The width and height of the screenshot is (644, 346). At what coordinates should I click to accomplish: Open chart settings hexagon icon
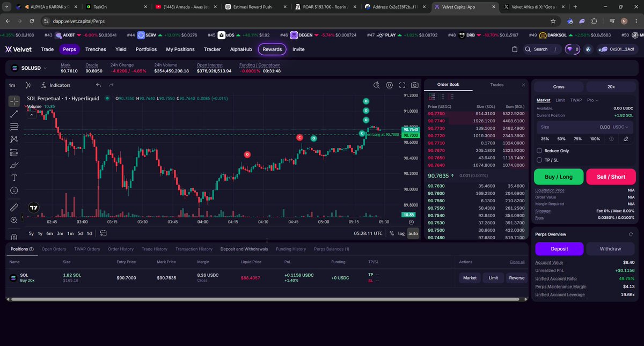[390, 85]
